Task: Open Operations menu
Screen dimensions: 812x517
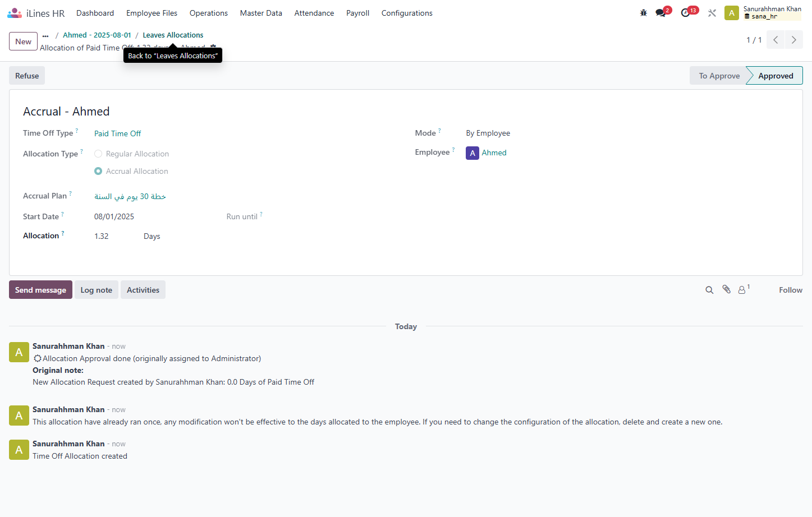Action: click(x=209, y=13)
